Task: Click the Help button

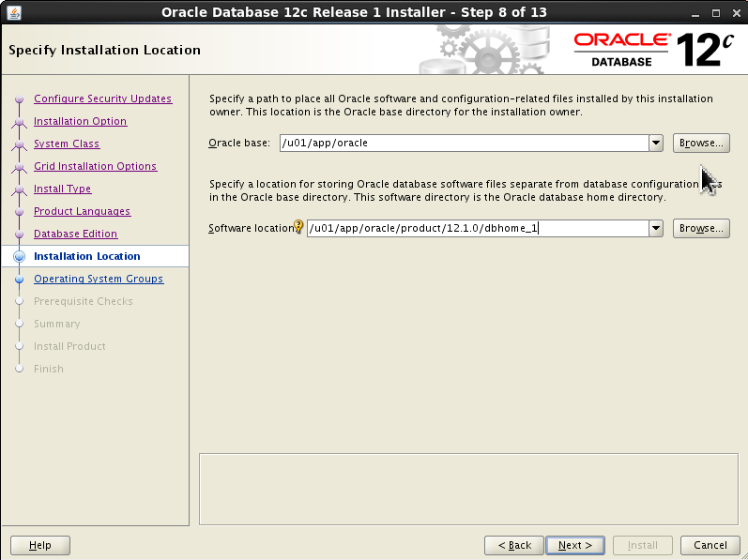Action: pos(40,545)
